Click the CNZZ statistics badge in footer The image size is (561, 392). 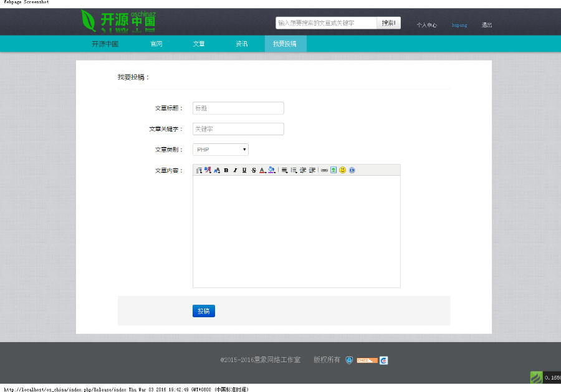367,360
